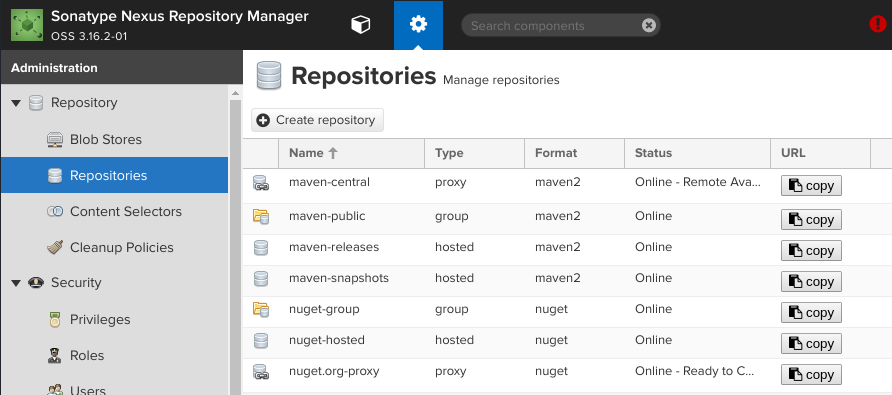Open Privileges in sidebar
This screenshot has height=395, width=892.
(100, 319)
